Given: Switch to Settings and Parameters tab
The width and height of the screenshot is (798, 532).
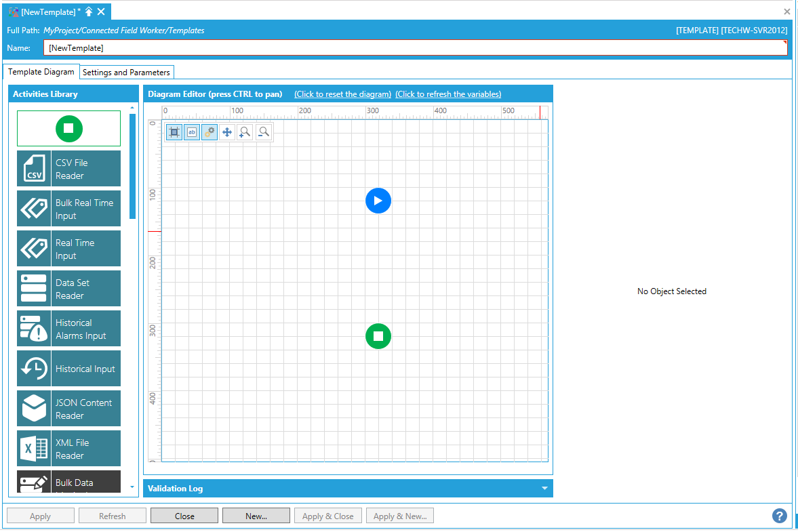Looking at the screenshot, I should [126, 73].
